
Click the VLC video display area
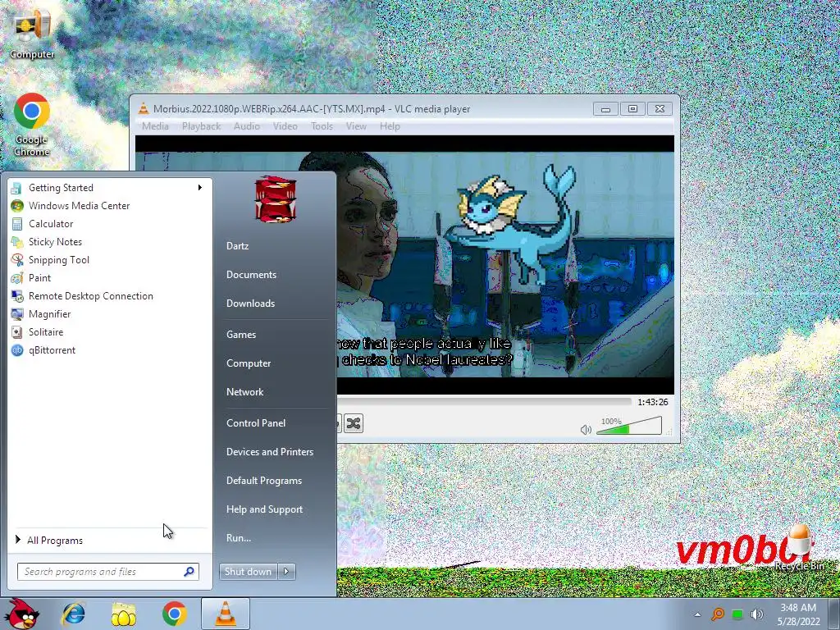coord(505,265)
